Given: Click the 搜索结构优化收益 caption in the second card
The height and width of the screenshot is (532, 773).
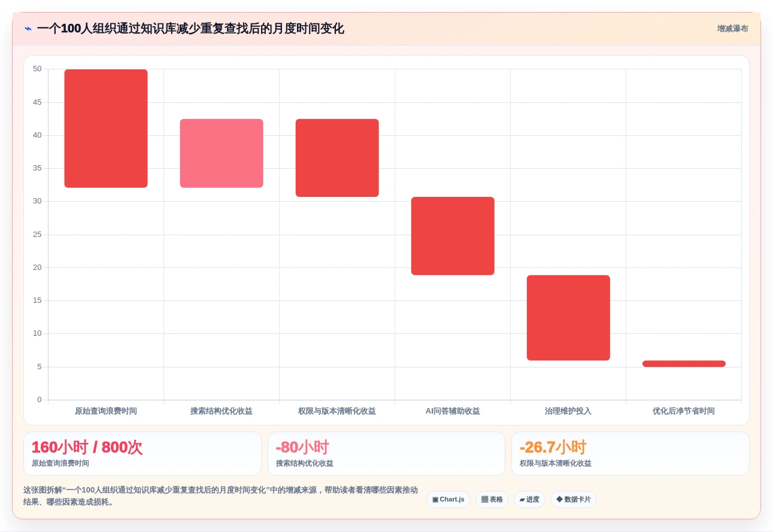Looking at the screenshot, I should (x=305, y=463).
